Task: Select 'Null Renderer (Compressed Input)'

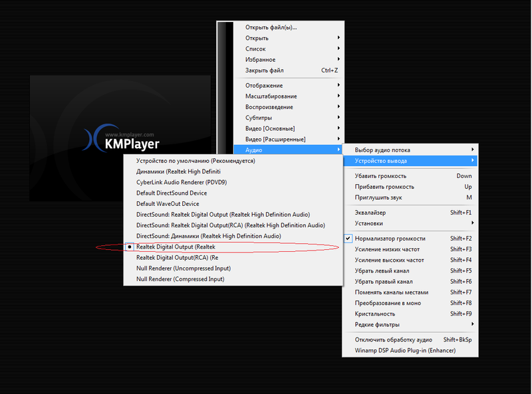Action: click(233, 279)
